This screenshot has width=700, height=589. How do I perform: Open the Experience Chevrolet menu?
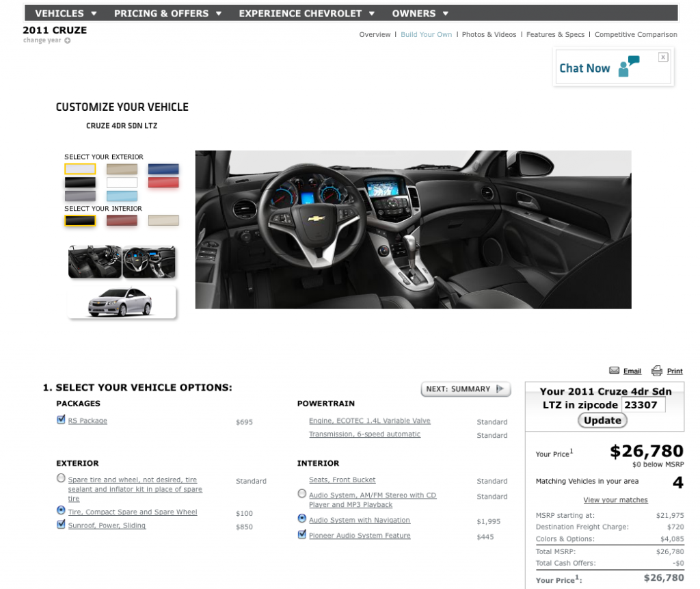pos(300,14)
